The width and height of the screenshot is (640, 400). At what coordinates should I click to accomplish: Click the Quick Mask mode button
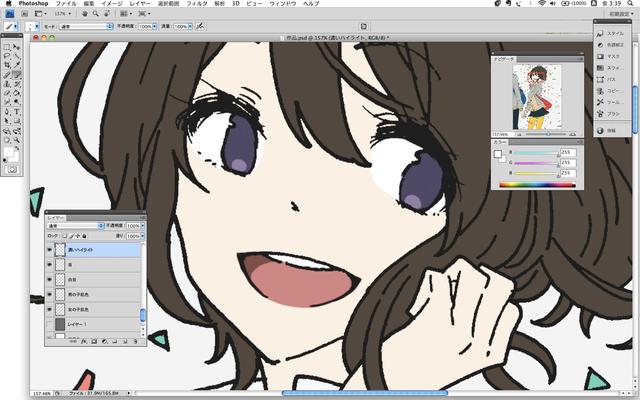click(12, 167)
